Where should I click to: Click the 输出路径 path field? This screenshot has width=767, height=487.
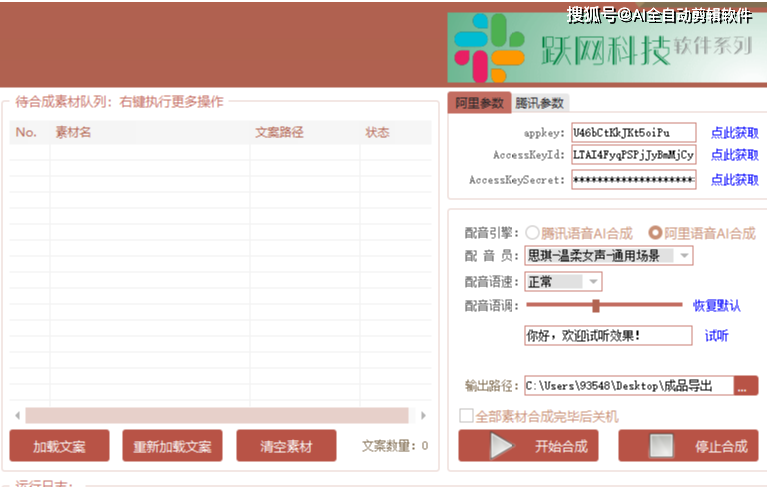point(629,385)
